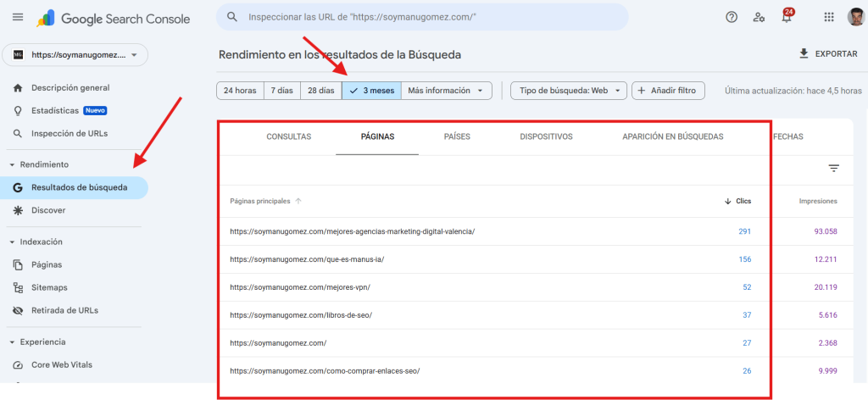Click the Páginas documents icon in sidebar
868x400 pixels.
[x=18, y=264]
